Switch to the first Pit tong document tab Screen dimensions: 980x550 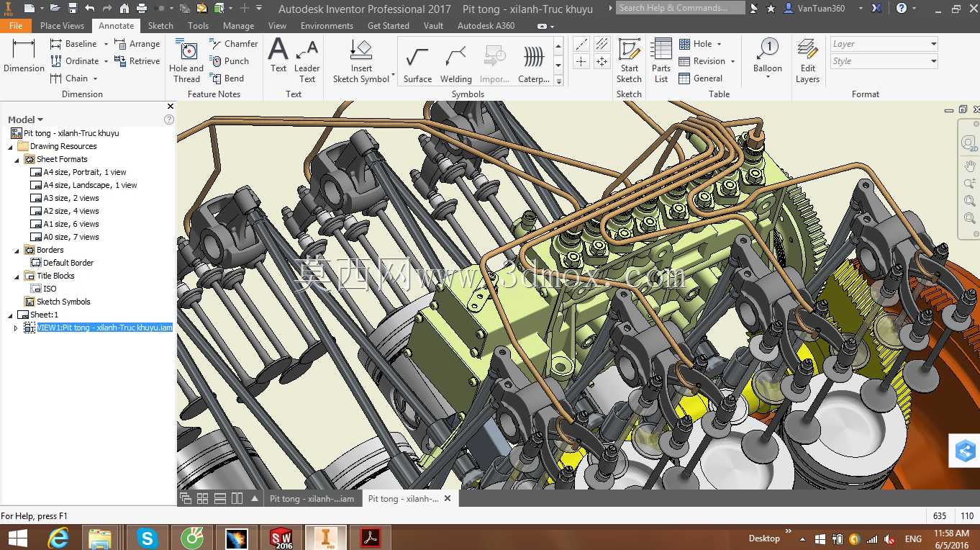(x=312, y=498)
